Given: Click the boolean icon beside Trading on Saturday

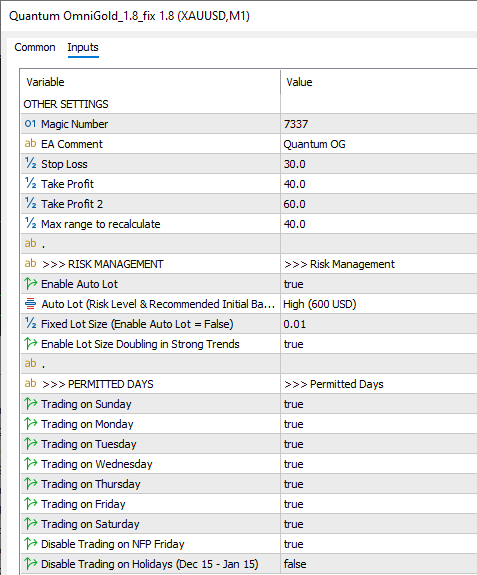Looking at the screenshot, I should tap(30, 523).
